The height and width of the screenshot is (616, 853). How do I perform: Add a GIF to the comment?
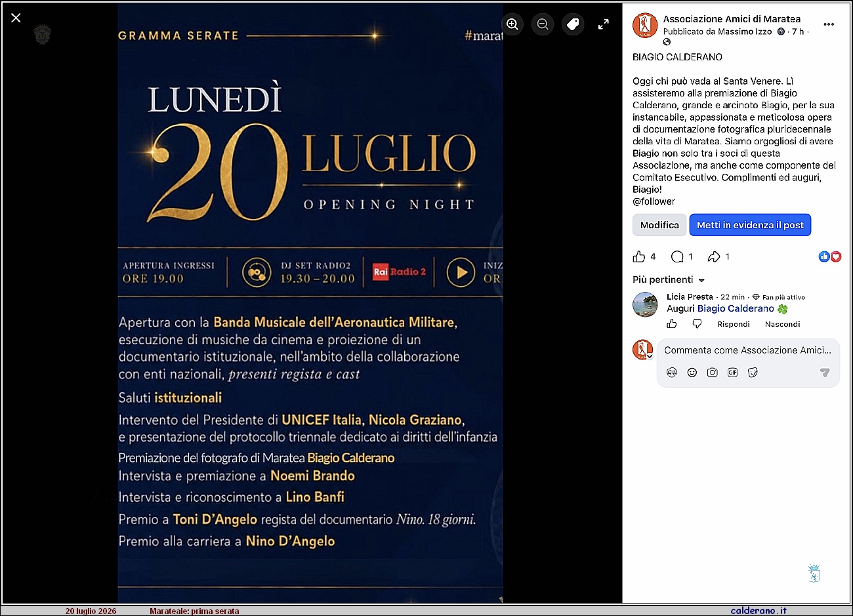[732, 373]
